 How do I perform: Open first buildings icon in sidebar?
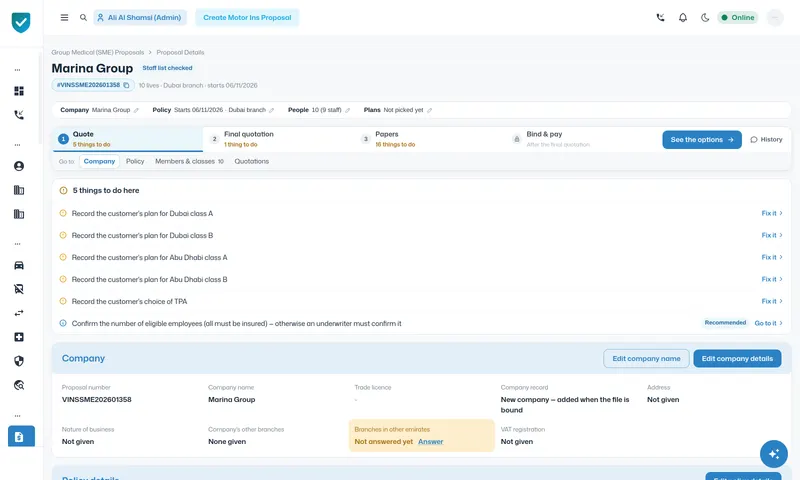pos(19,190)
